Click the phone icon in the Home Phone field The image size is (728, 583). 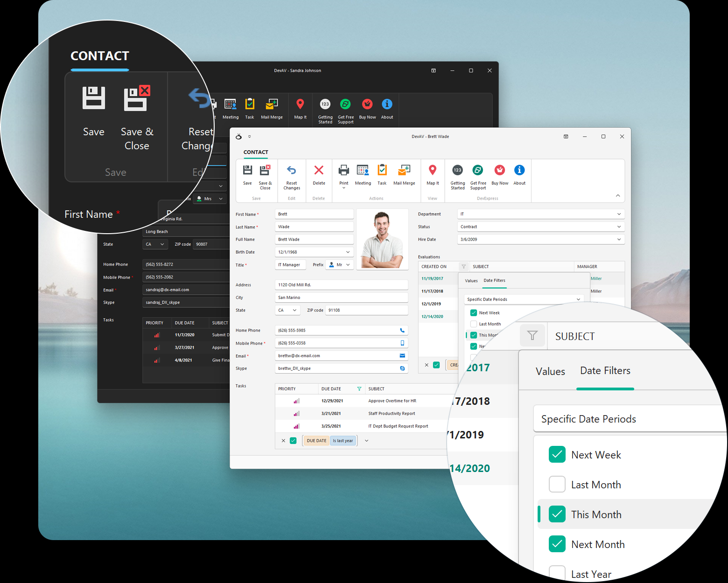coord(402,330)
